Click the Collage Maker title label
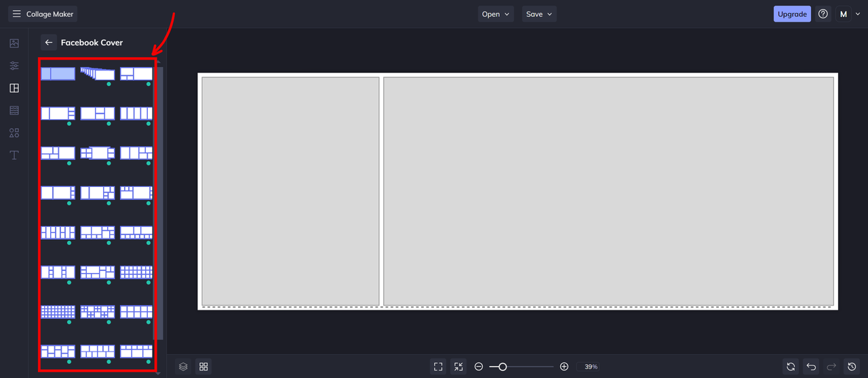Viewport: 868px width, 378px height. (50, 14)
